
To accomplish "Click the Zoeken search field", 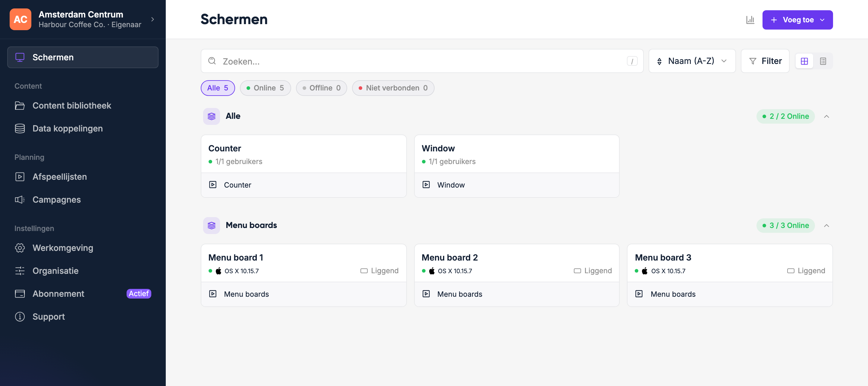I will coord(422,61).
